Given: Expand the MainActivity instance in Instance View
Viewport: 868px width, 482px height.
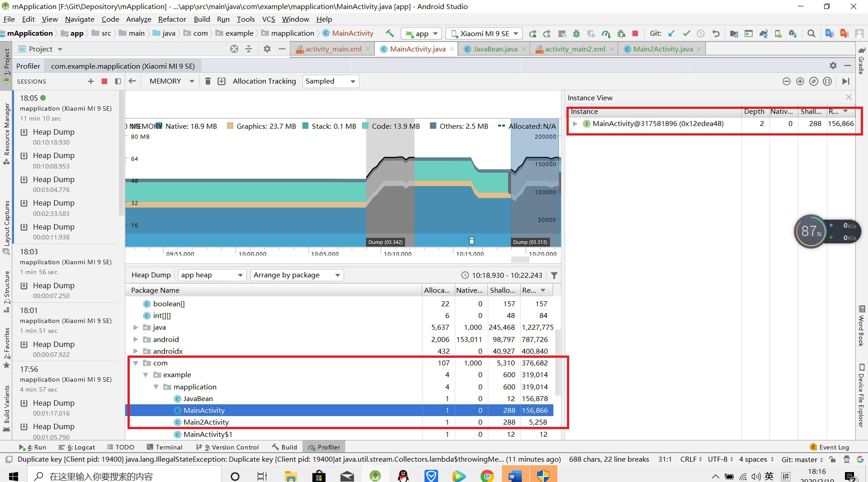Looking at the screenshot, I should click(575, 123).
